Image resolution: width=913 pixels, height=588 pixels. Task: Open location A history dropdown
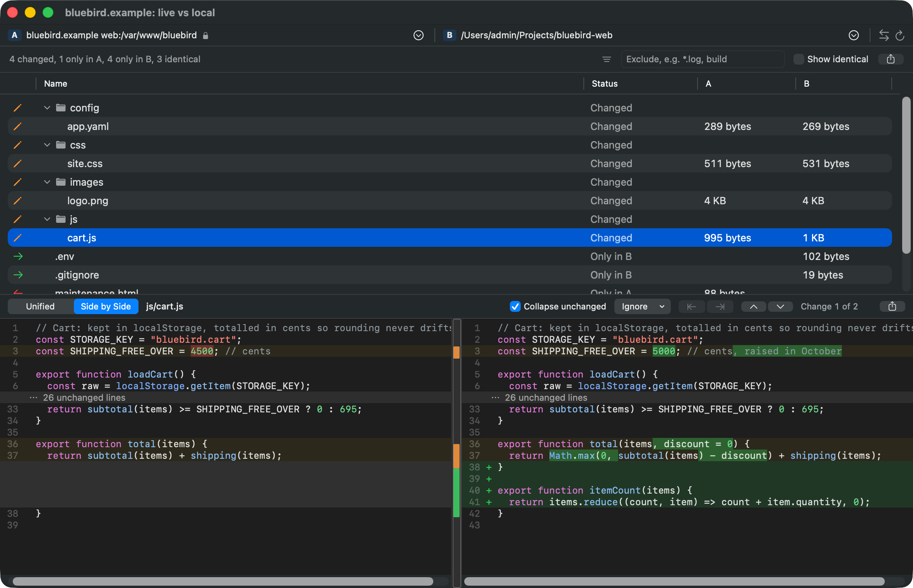(x=418, y=35)
